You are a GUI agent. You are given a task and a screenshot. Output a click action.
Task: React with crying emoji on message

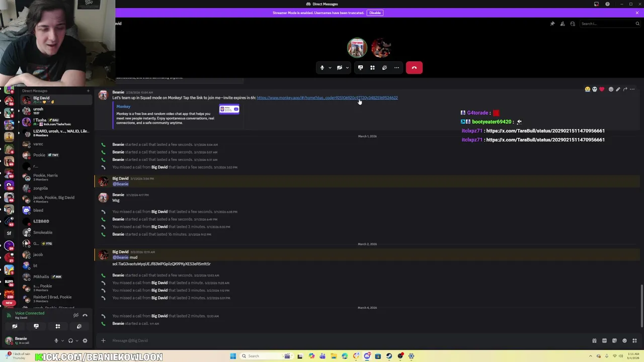(x=587, y=89)
